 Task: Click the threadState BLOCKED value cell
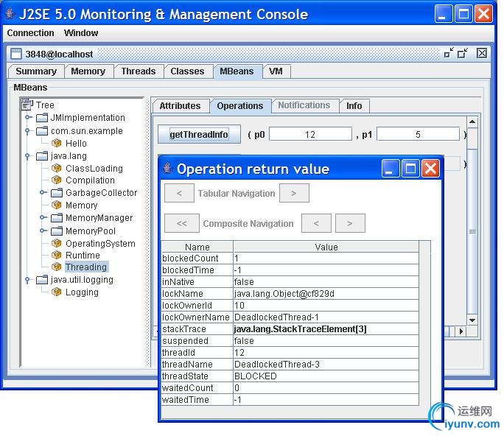[326, 376]
